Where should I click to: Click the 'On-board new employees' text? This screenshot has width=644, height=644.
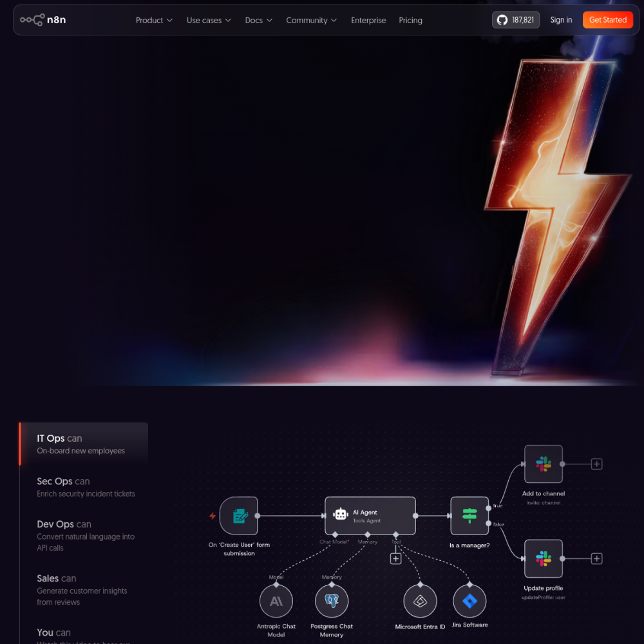pos(81,451)
